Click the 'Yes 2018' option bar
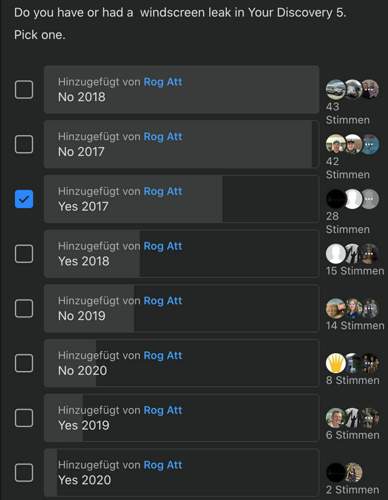This screenshot has width=388, height=500. (x=182, y=254)
